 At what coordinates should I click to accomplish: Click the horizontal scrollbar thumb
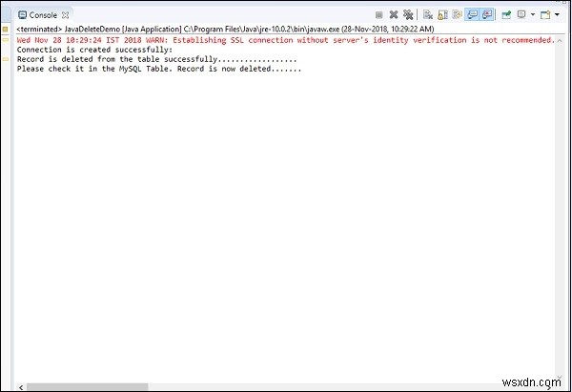click(87, 387)
